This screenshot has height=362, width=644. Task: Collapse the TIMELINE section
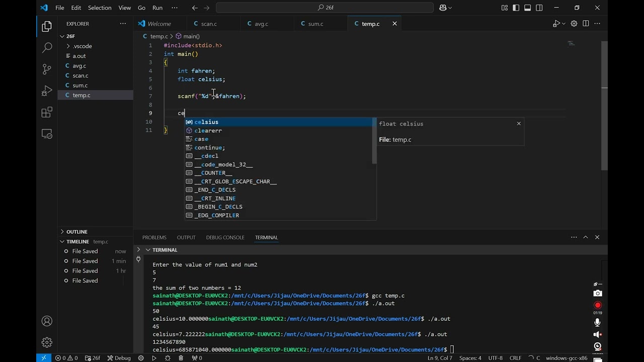77,241
